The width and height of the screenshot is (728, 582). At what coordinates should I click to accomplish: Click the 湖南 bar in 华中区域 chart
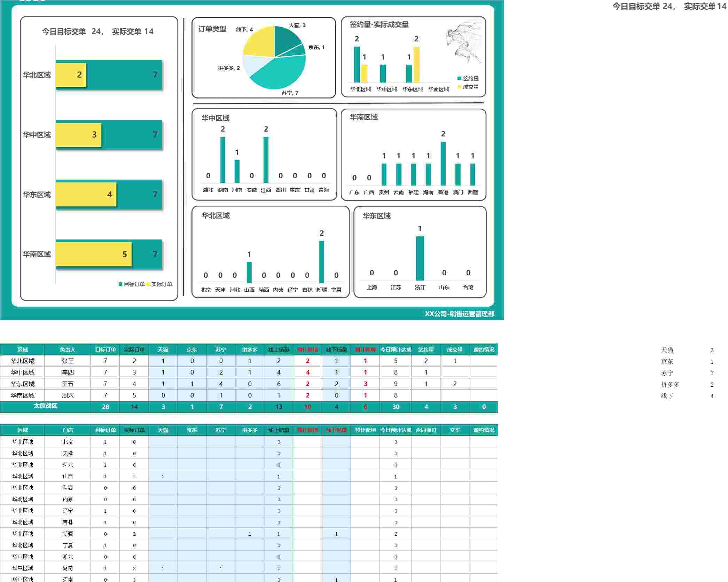click(x=222, y=160)
